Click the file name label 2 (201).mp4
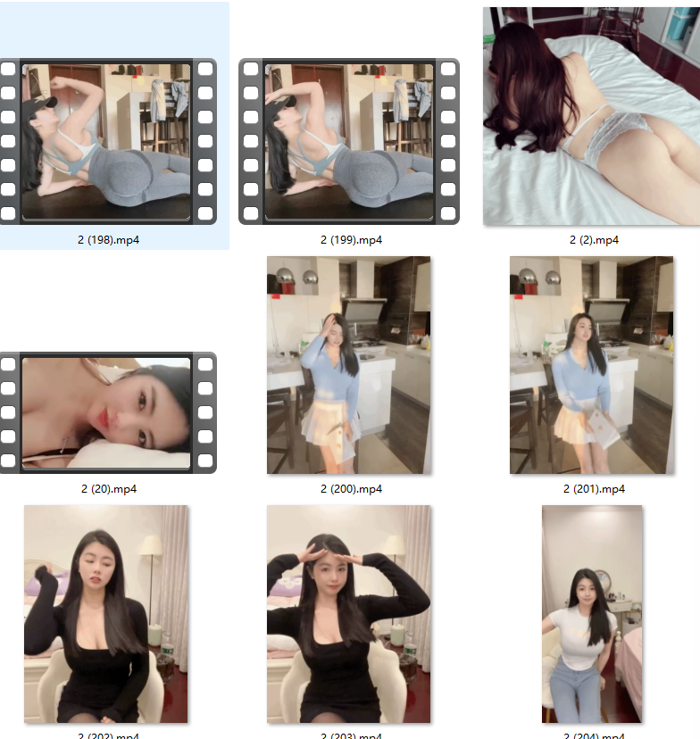 pyautogui.click(x=594, y=489)
